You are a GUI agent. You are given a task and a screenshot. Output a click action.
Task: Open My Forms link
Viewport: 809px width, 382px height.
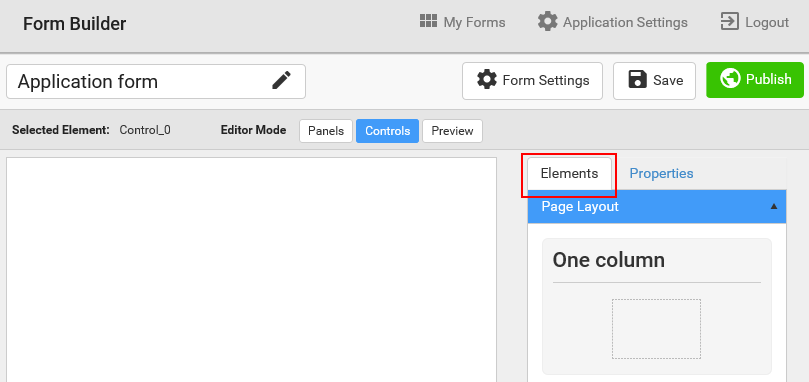pos(462,22)
